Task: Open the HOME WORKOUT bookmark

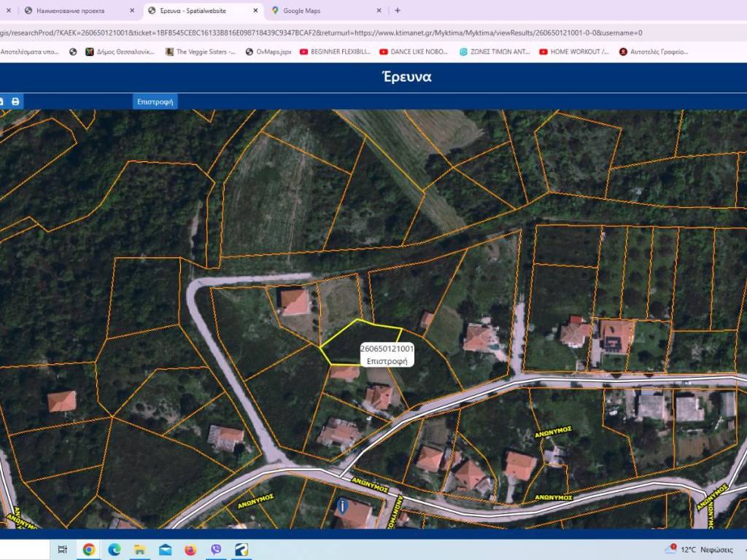Action: (x=574, y=52)
